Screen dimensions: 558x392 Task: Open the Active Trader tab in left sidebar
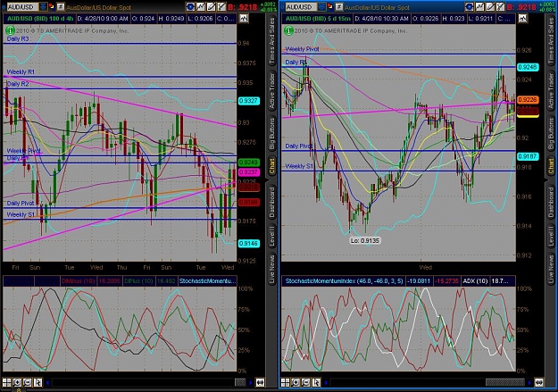[x=272, y=90]
